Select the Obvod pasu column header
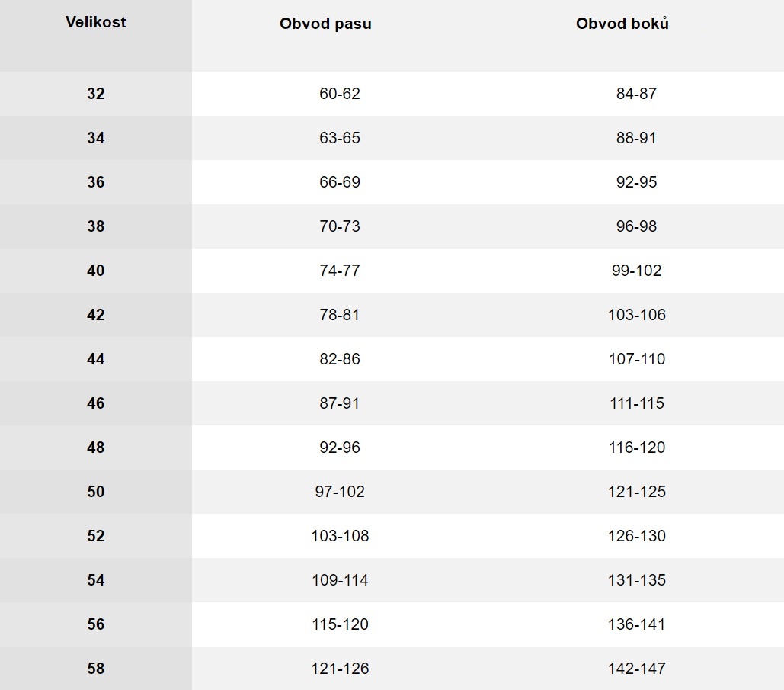Screen dimensions: 784x690 pos(325,24)
